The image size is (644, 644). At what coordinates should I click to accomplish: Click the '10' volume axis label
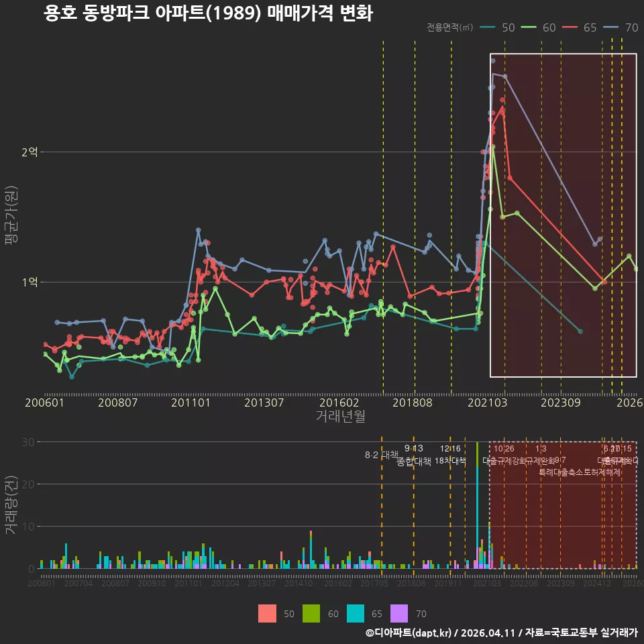(x=28, y=527)
